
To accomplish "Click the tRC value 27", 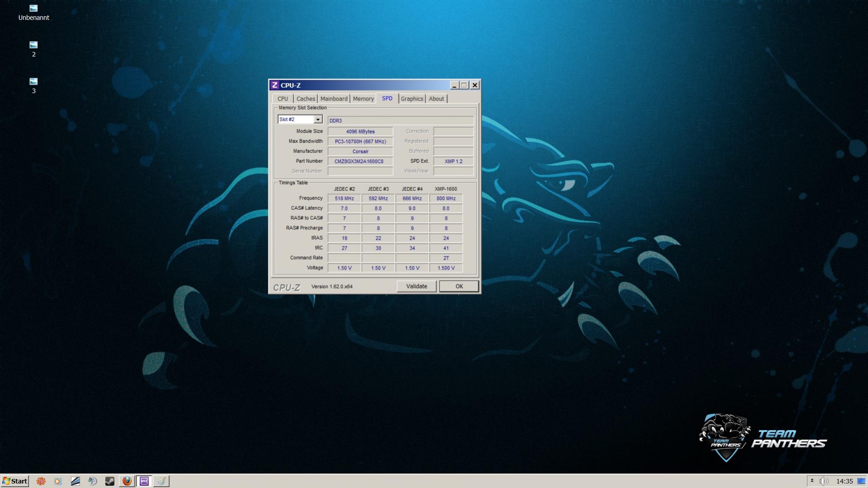I will point(344,248).
